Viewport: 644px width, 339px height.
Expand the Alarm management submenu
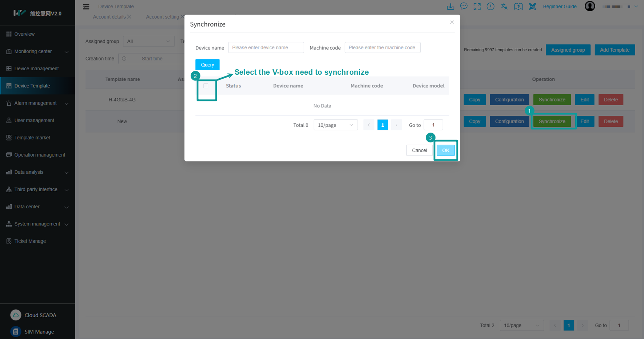pyautogui.click(x=37, y=103)
